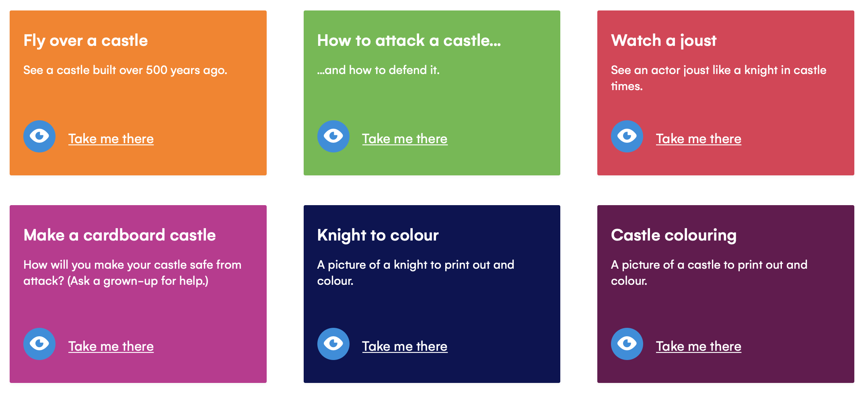The height and width of the screenshot is (395, 868).
Task: Click eye icon in Make a cardboard castle card
Action: (x=39, y=344)
